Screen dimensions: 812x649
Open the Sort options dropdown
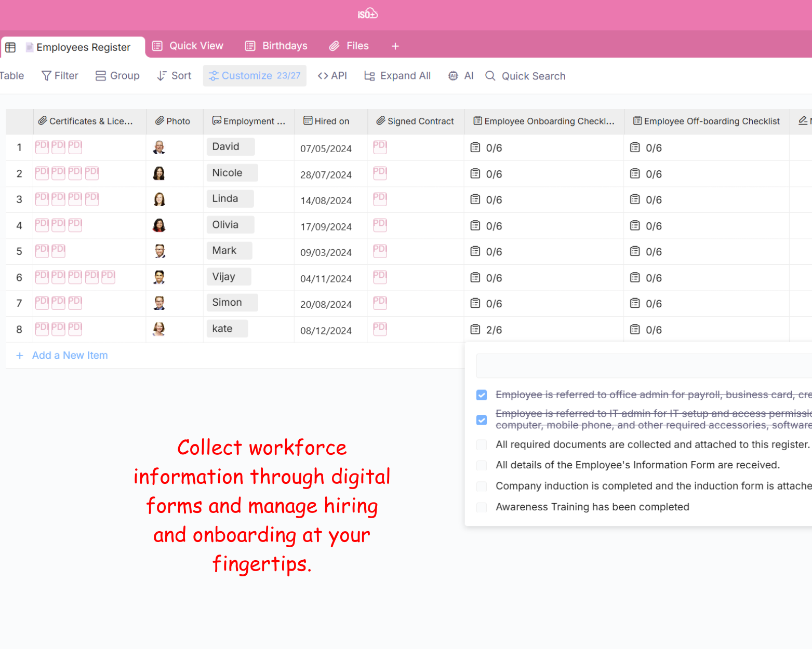(x=174, y=76)
